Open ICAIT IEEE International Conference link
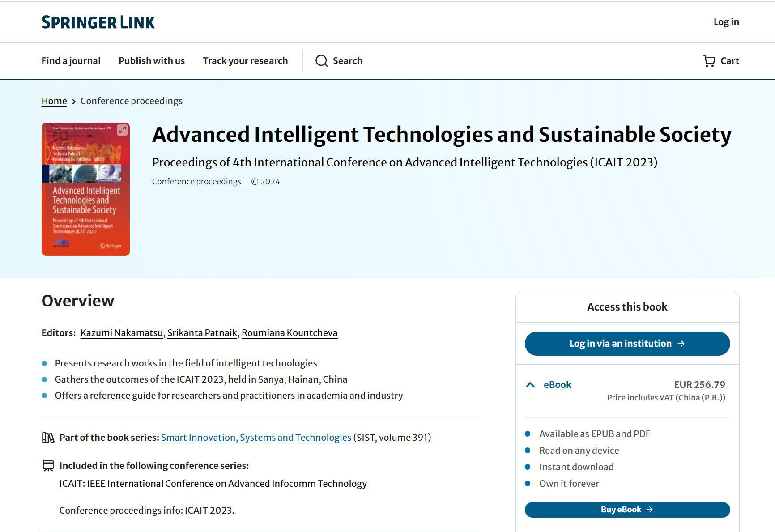 pos(213,484)
